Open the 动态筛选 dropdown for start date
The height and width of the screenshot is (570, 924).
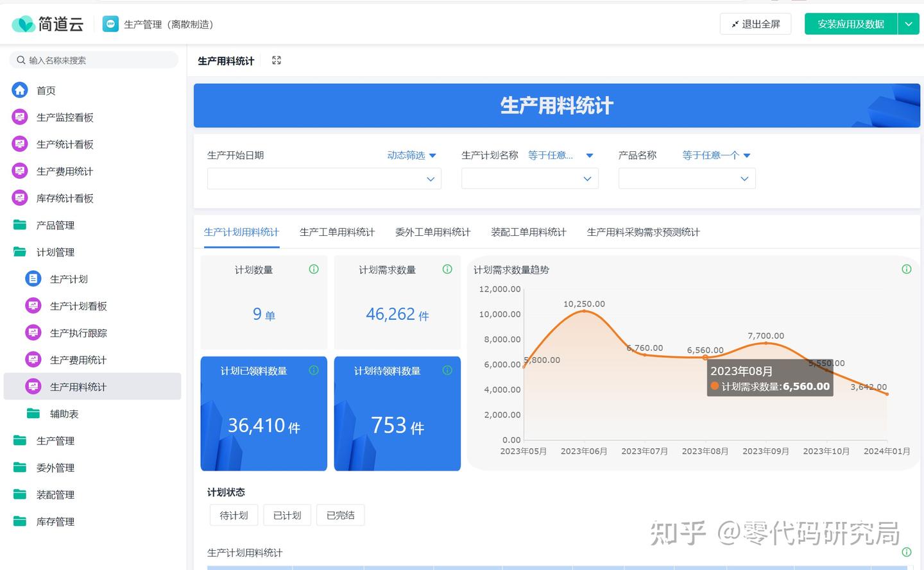(411, 155)
